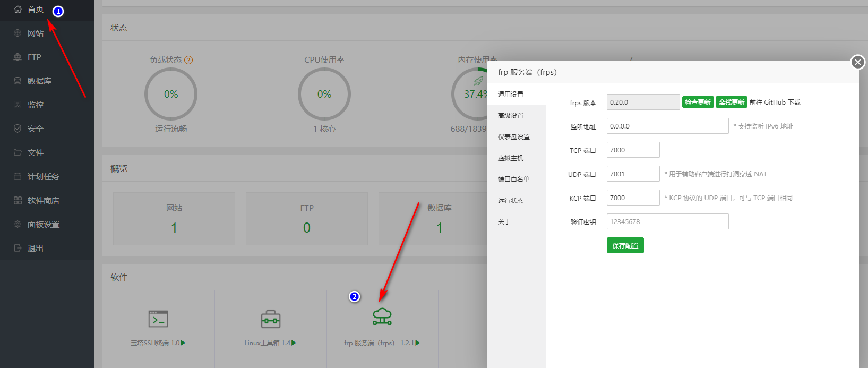Click the frp 服务端 (frps) 1.2.1 label

click(379, 343)
